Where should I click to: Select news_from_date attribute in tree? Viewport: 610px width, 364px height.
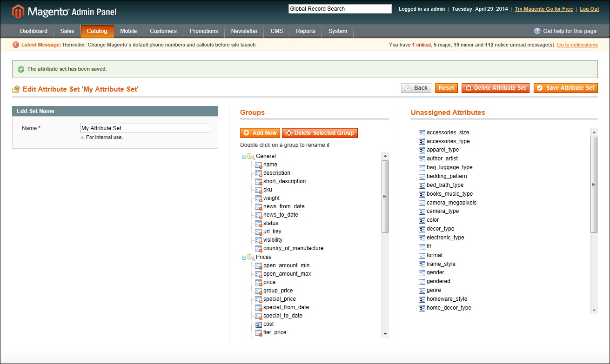(x=284, y=206)
